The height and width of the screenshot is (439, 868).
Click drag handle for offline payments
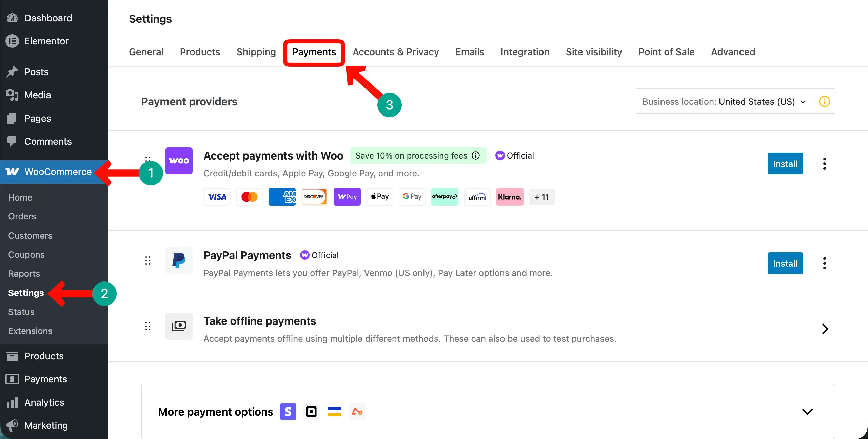(148, 326)
